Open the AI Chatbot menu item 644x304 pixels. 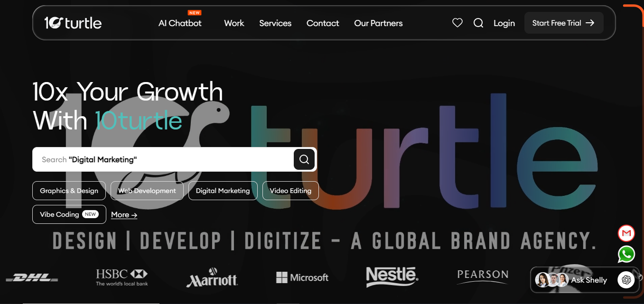point(180,23)
